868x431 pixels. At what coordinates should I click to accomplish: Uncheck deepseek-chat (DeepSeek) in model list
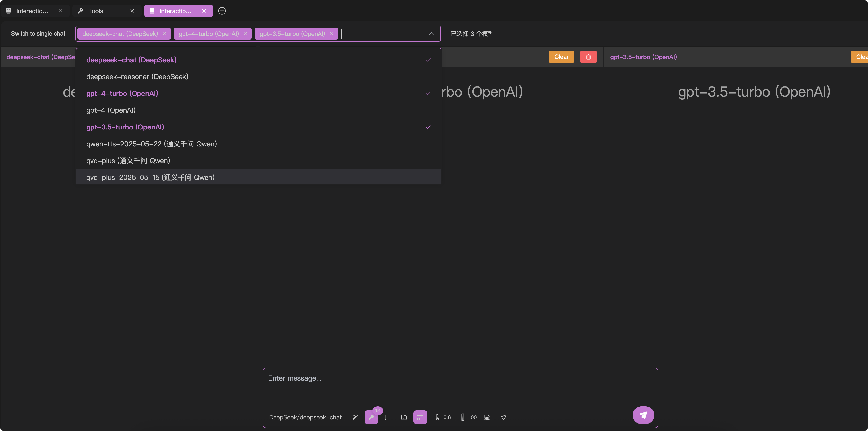[131, 60]
